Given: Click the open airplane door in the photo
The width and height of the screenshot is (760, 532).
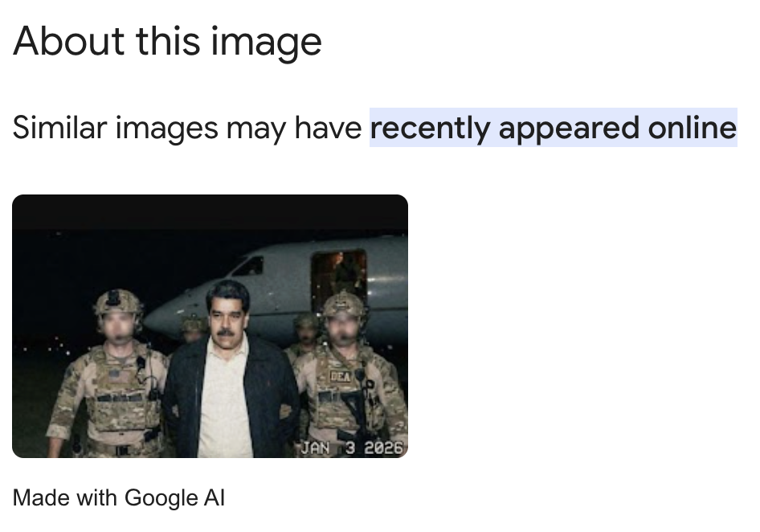Looking at the screenshot, I should point(339,275).
